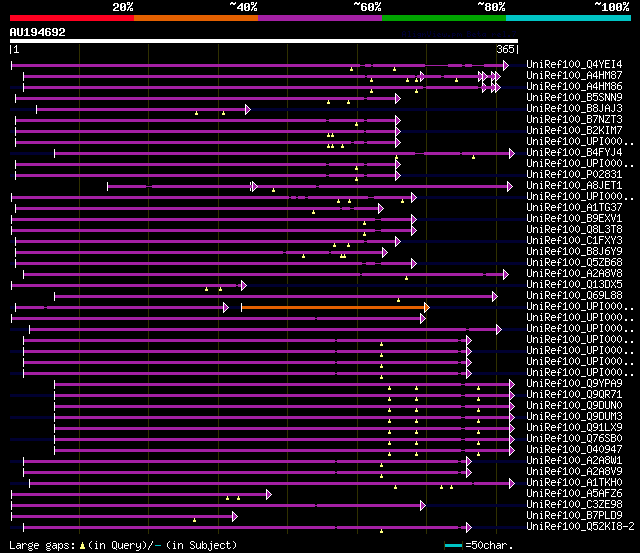Click the cyan ~100% identity color segment

point(569,18)
